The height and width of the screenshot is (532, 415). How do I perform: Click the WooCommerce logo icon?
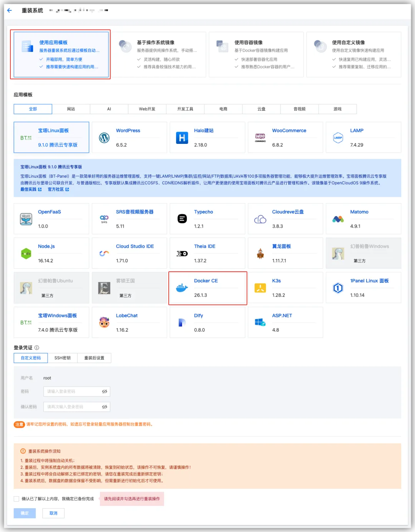[260, 138]
